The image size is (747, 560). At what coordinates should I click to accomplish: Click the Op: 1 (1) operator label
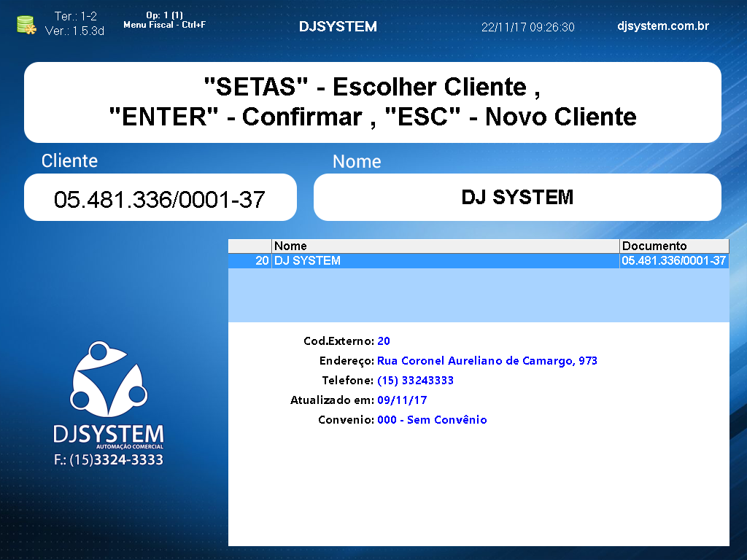[164, 15]
